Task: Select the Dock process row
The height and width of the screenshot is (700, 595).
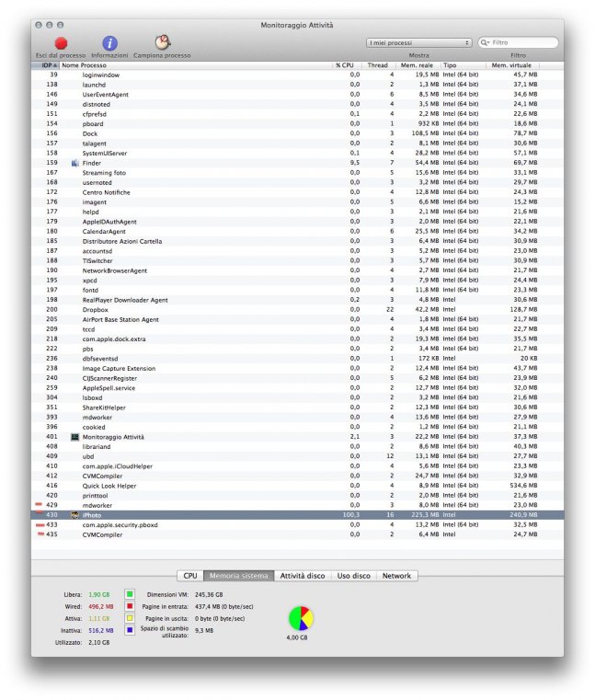Action: [297, 133]
